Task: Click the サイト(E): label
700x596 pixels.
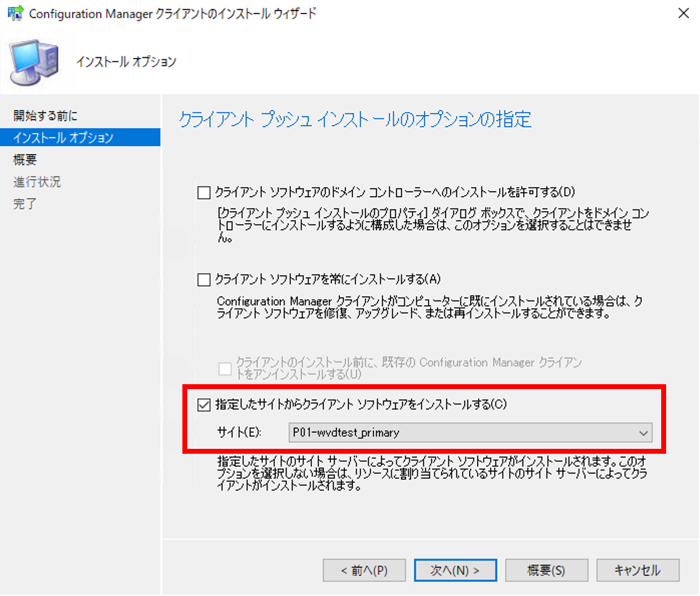Action: [239, 432]
